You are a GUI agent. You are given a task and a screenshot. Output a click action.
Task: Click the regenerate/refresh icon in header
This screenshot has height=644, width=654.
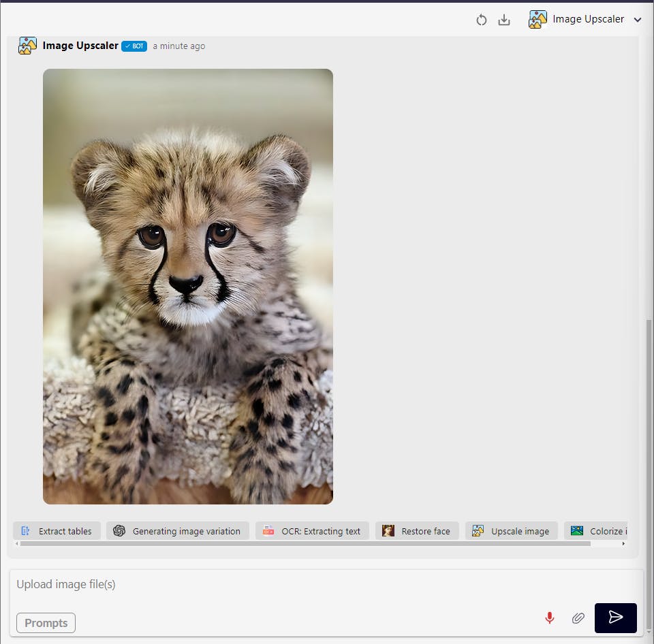(x=482, y=20)
